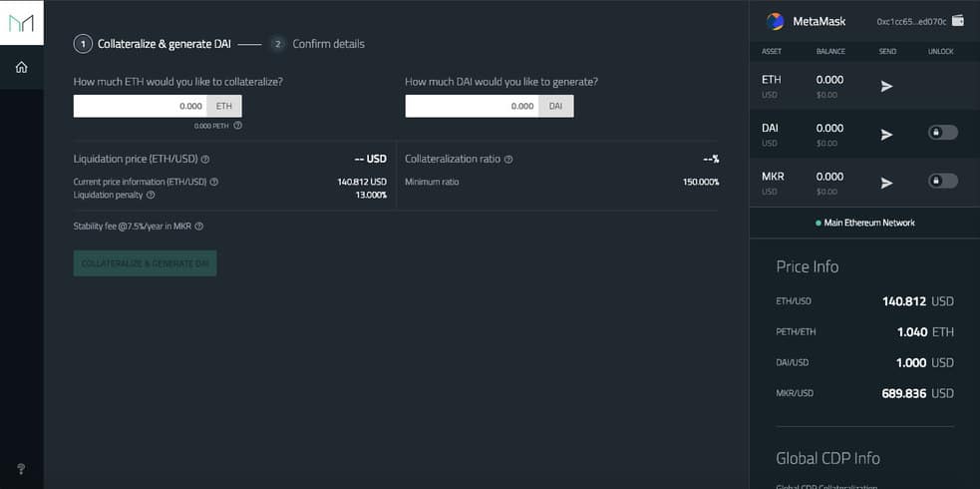
Task: Click the MetaMask label
Action: [x=818, y=21]
